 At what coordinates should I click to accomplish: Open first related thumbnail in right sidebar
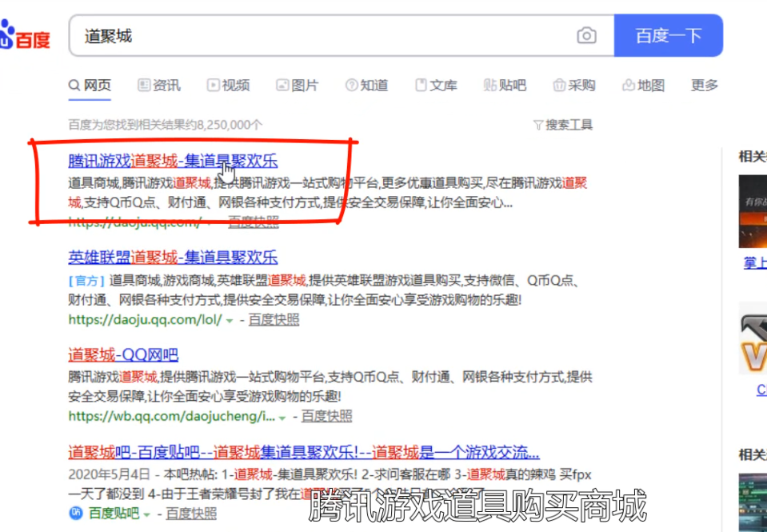pyautogui.click(x=753, y=211)
